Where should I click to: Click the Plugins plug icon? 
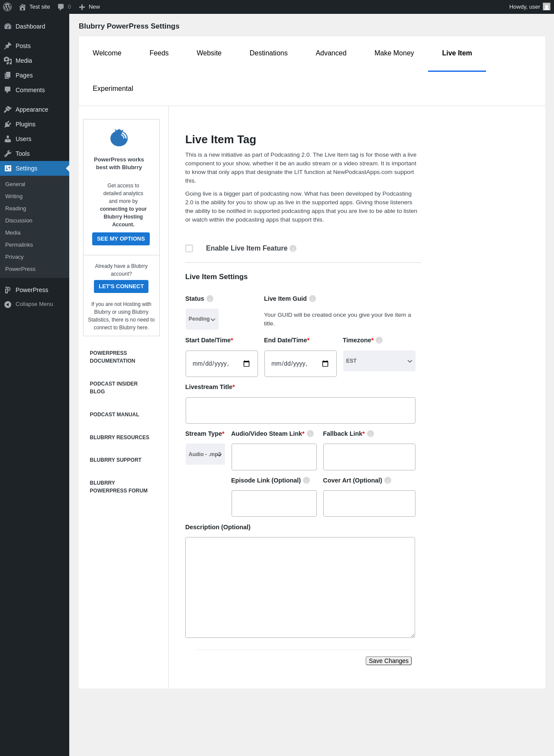(x=8, y=124)
